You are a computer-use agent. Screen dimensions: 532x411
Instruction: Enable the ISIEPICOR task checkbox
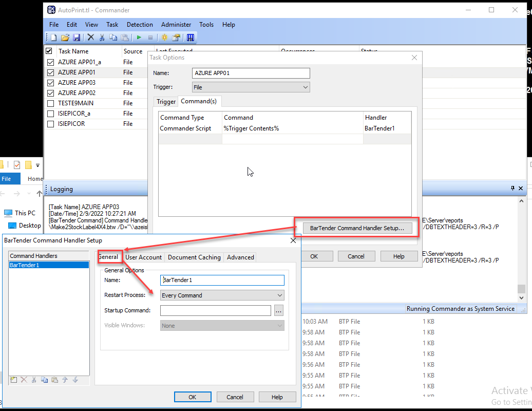(x=50, y=124)
